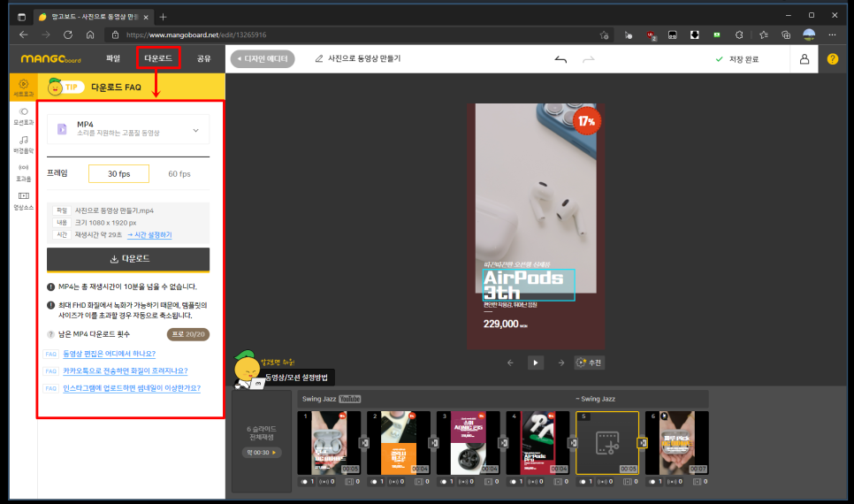Click the Mangoboard logo
Viewport: 854px width, 504px height.
tap(50, 59)
